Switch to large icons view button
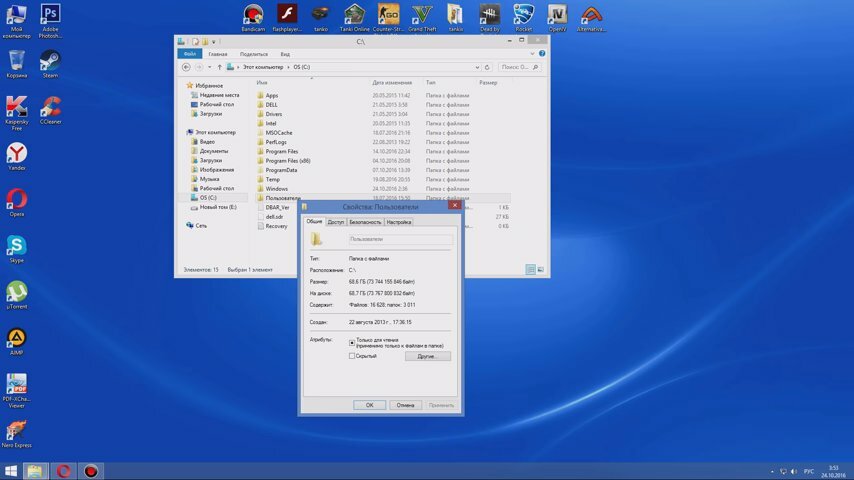The image size is (854, 480). [540, 269]
